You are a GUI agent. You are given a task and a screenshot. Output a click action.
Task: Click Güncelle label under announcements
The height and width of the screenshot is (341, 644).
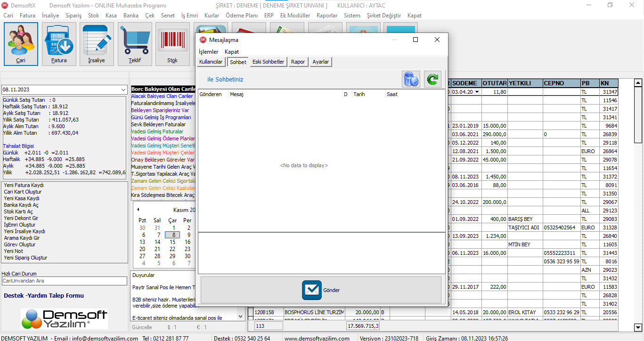click(x=142, y=327)
